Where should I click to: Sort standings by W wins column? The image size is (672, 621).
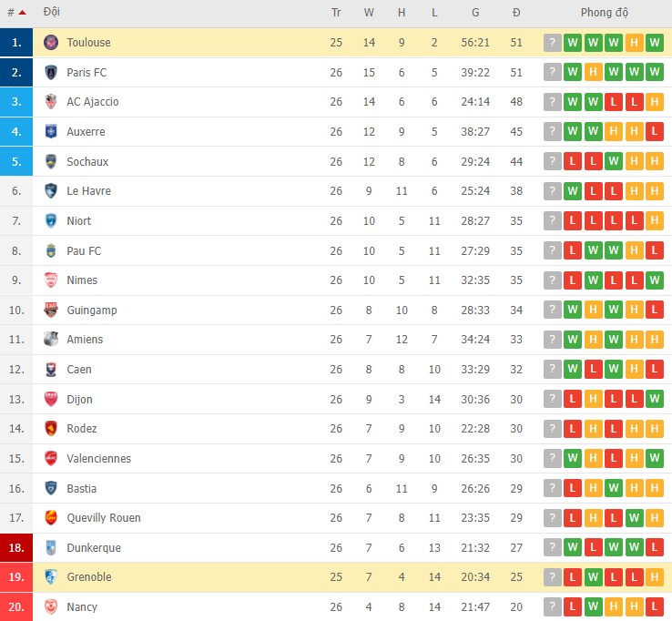(369, 13)
